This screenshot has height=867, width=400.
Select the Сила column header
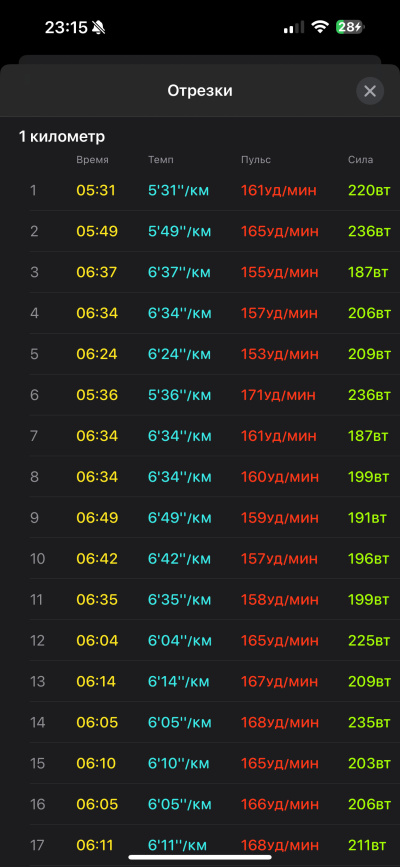(361, 160)
